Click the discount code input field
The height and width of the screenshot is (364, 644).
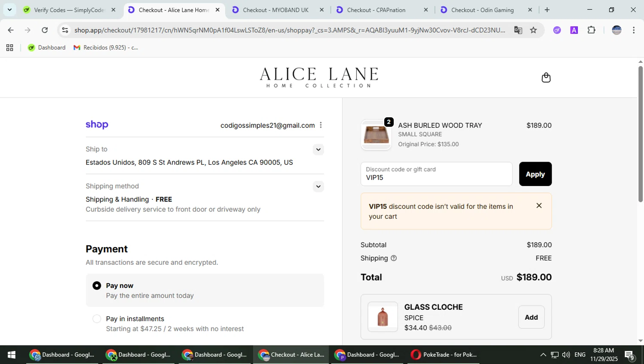pos(436,174)
